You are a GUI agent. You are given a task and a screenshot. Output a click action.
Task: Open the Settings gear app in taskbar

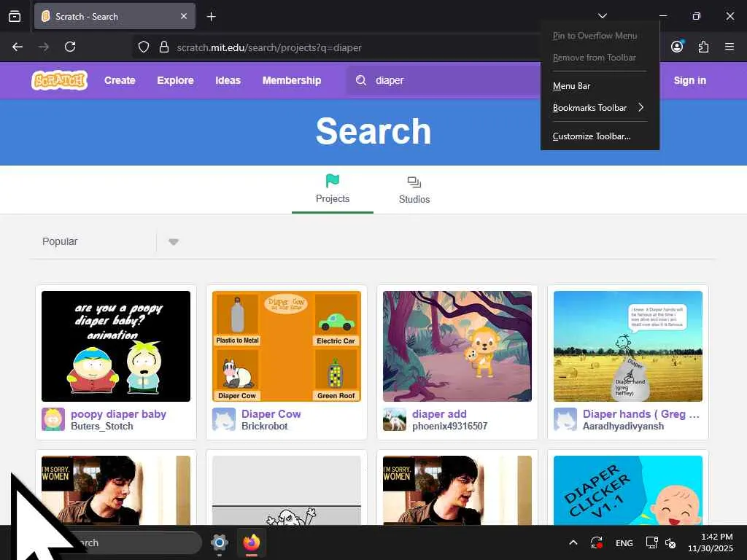[x=220, y=542]
